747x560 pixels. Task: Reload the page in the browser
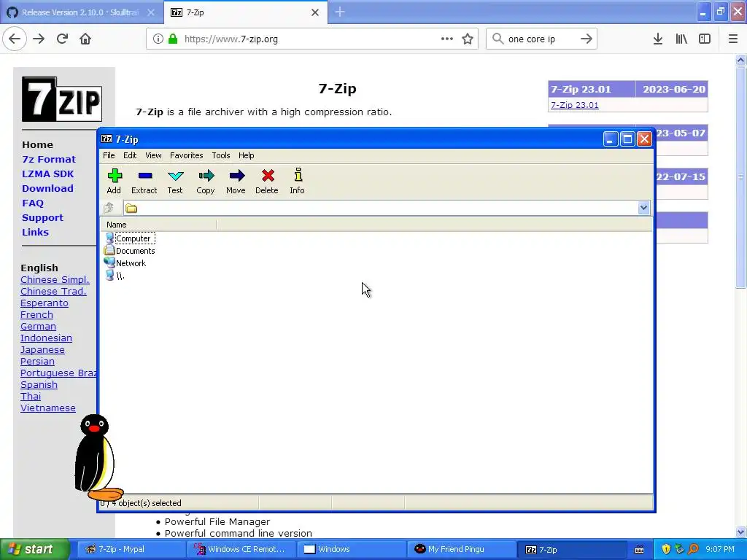coord(62,39)
